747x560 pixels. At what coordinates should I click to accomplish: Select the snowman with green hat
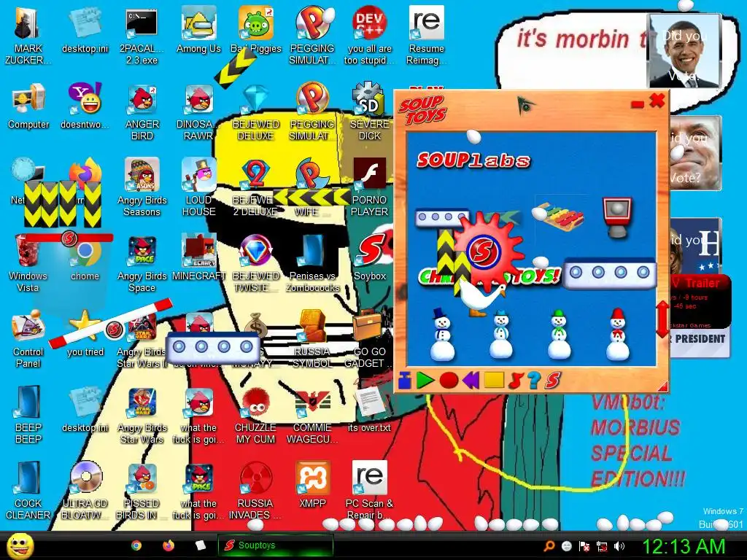tap(560, 335)
